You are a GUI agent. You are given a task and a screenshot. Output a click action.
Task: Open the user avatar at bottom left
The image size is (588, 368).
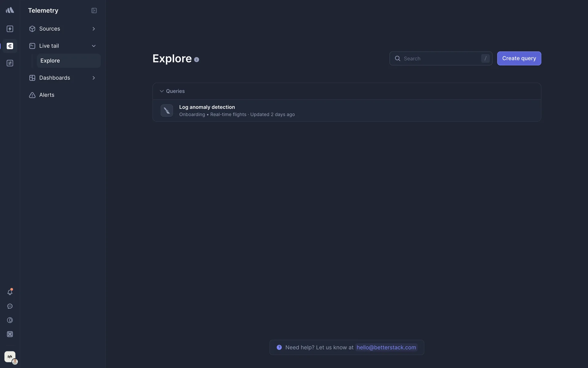tap(10, 357)
